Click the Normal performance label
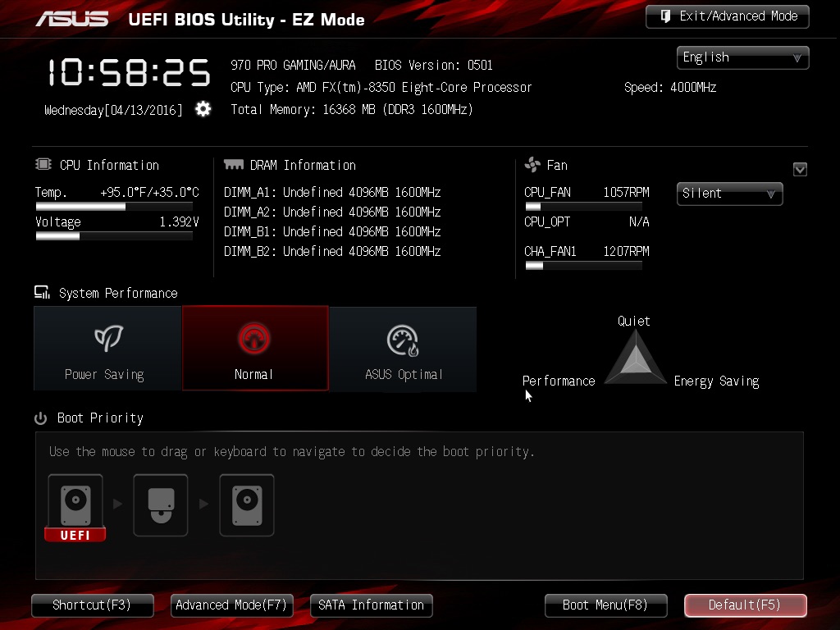The width and height of the screenshot is (840, 630). (x=254, y=374)
